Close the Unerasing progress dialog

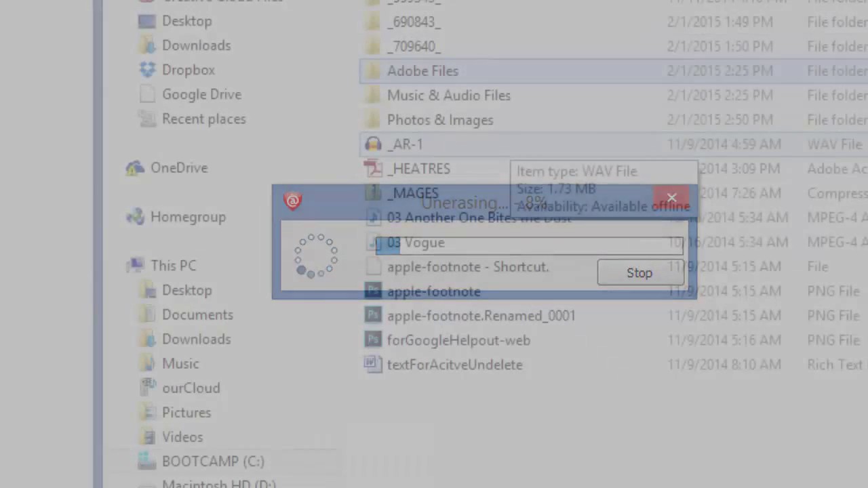(671, 198)
